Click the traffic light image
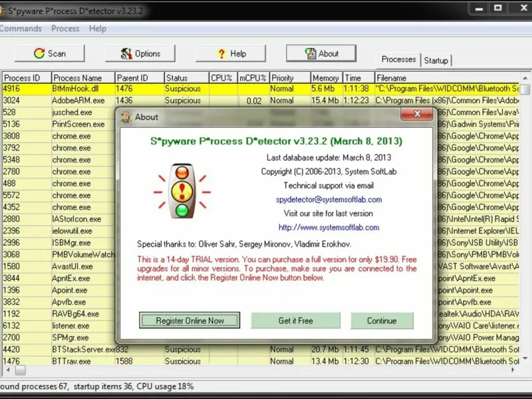 coord(182,191)
